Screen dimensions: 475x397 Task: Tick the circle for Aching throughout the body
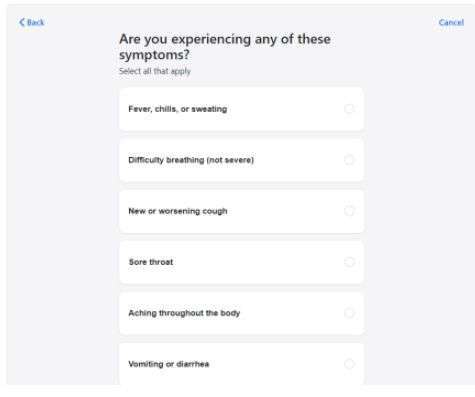click(x=349, y=313)
